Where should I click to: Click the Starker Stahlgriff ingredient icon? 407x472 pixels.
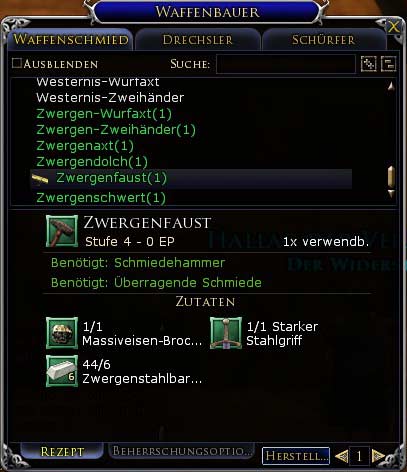[x=226, y=333]
